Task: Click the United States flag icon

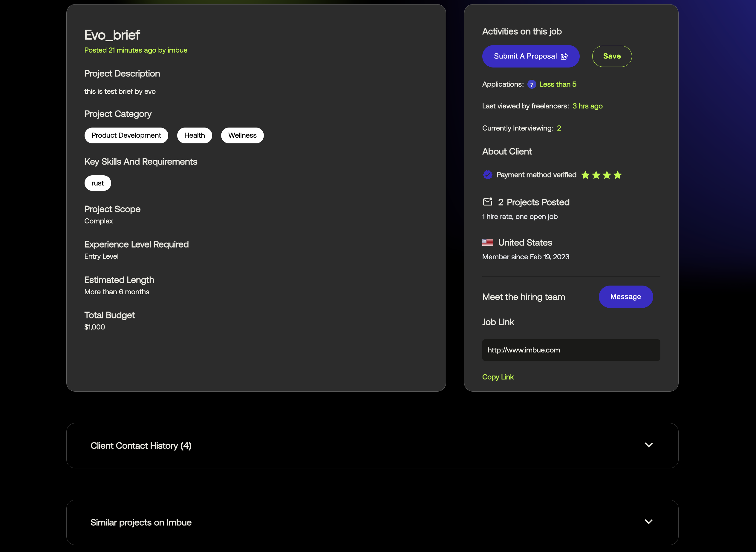Action: point(487,243)
